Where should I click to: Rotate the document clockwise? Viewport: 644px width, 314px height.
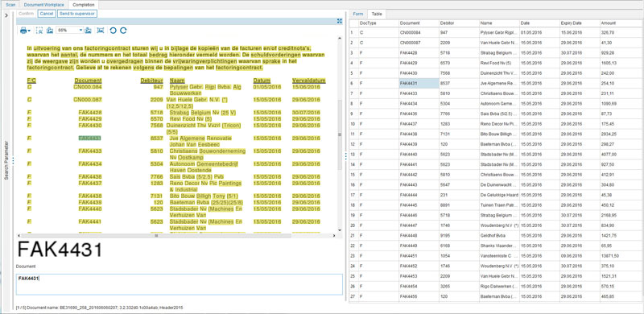pos(123,30)
